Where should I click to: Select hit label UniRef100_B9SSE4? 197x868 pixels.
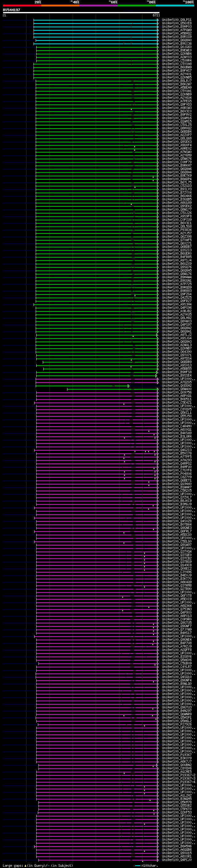pos(176,375)
